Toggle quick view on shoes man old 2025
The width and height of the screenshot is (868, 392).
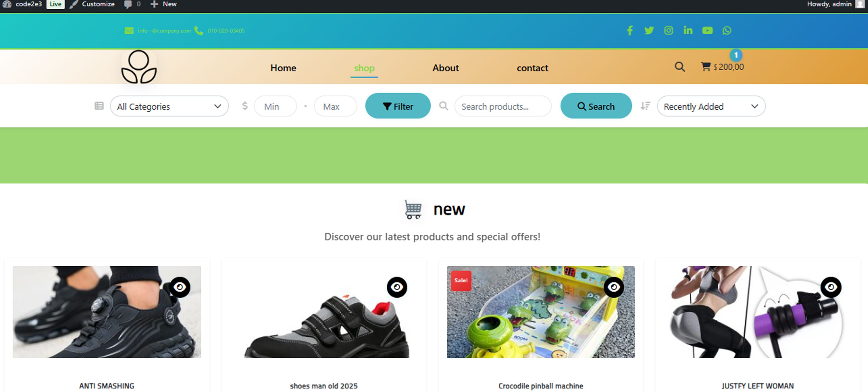click(x=397, y=287)
